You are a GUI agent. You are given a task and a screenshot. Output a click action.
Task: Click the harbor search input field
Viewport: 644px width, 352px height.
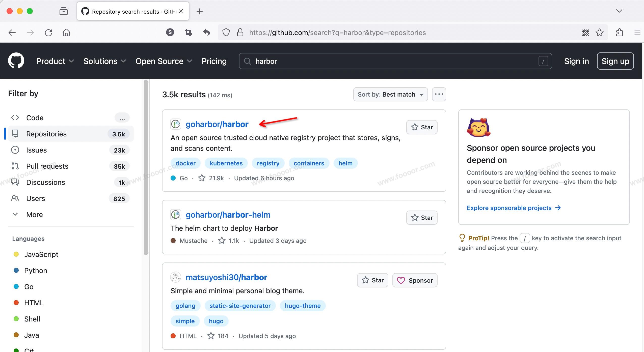394,61
